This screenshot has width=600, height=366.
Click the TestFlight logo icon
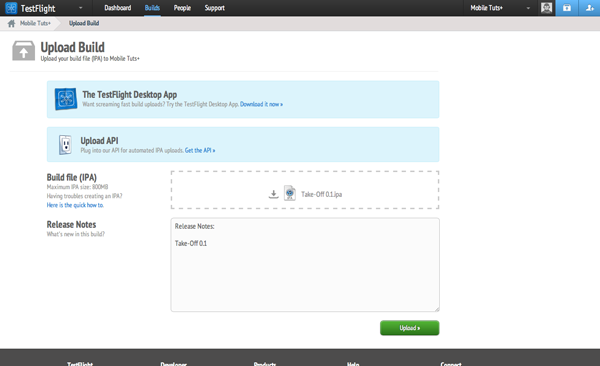(x=11, y=8)
